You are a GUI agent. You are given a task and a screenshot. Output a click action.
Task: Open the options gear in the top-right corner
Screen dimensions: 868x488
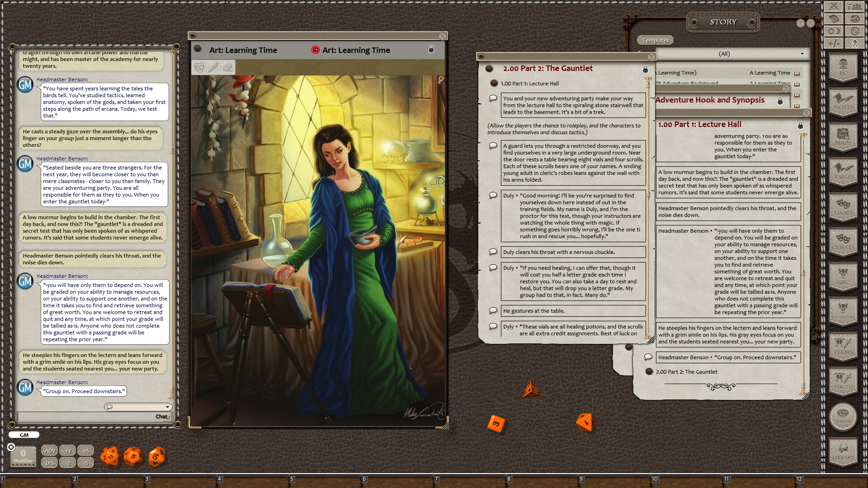[x=854, y=32]
